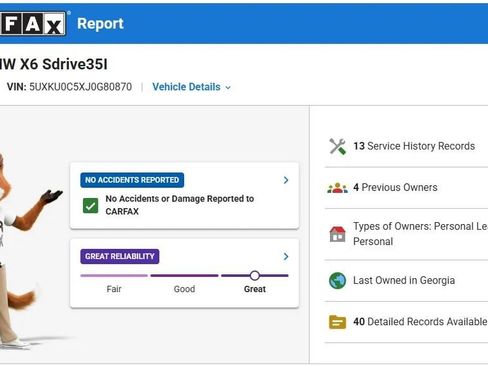This screenshot has width=488, height=366.
Task: Click the Types of Owners text
Action: click(421, 234)
